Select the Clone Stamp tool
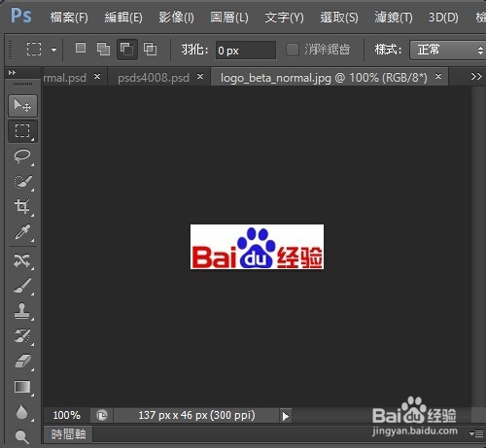Viewport: 486px width, 448px height. [22, 311]
